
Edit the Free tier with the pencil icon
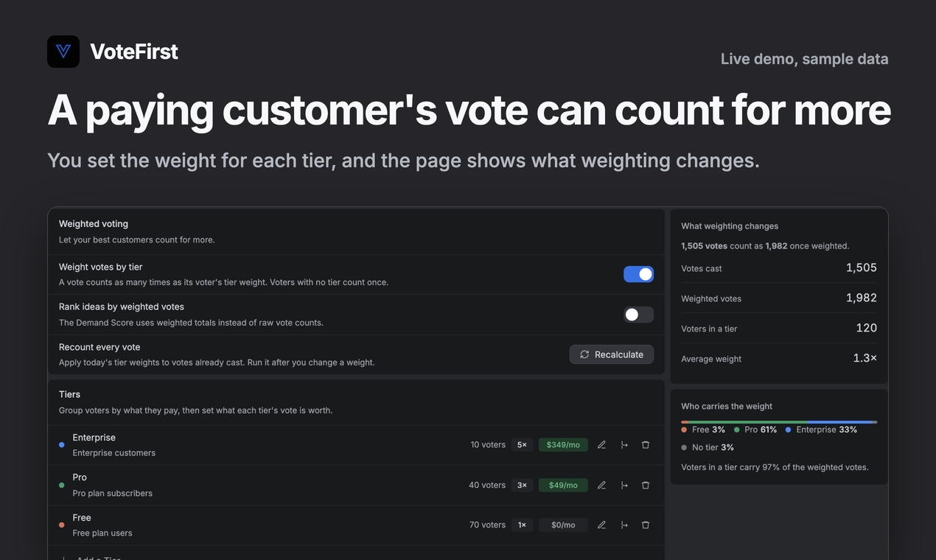pos(601,525)
